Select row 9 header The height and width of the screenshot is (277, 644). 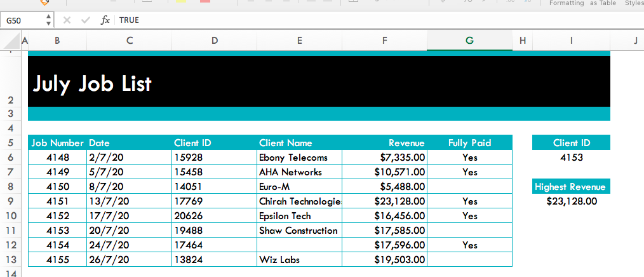(x=11, y=201)
